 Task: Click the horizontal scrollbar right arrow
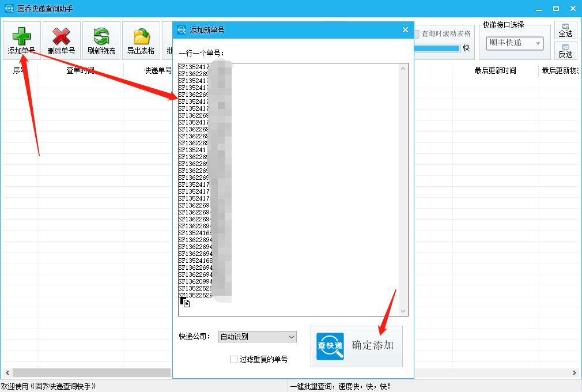[574, 373]
